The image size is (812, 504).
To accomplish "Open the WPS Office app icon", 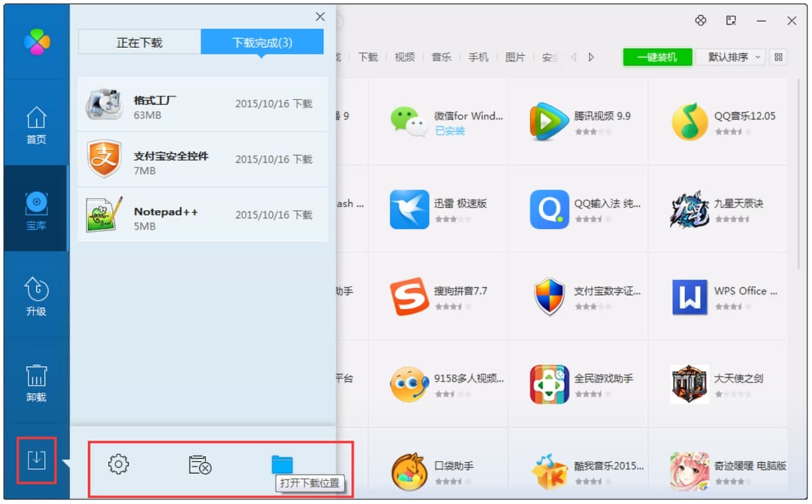I will tap(690, 297).
